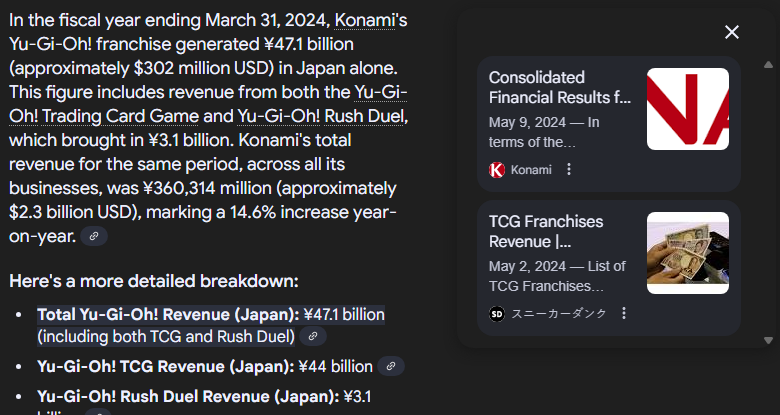Click the link icon after '(including both TCG and Rush Duel)'

click(x=313, y=336)
